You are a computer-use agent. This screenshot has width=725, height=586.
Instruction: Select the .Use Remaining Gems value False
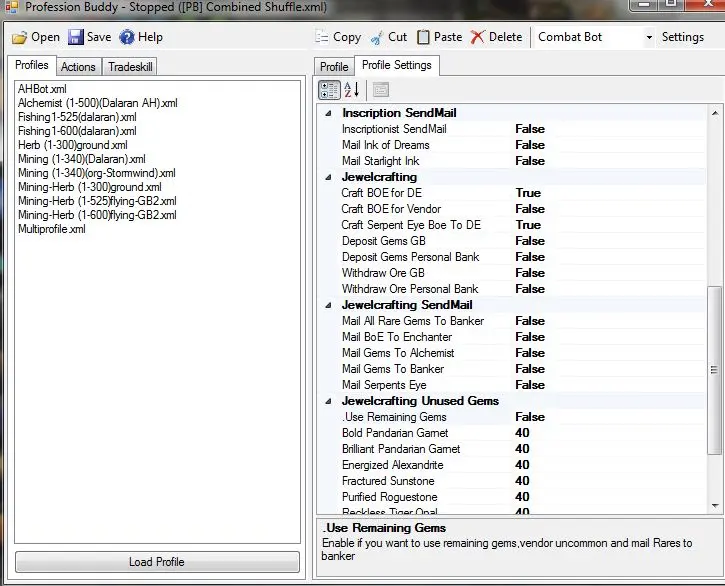tap(530, 417)
